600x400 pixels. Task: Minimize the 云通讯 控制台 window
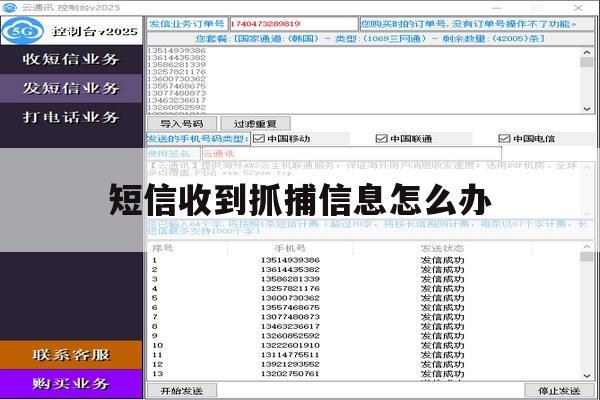pyautogui.click(x=497, y=8)
